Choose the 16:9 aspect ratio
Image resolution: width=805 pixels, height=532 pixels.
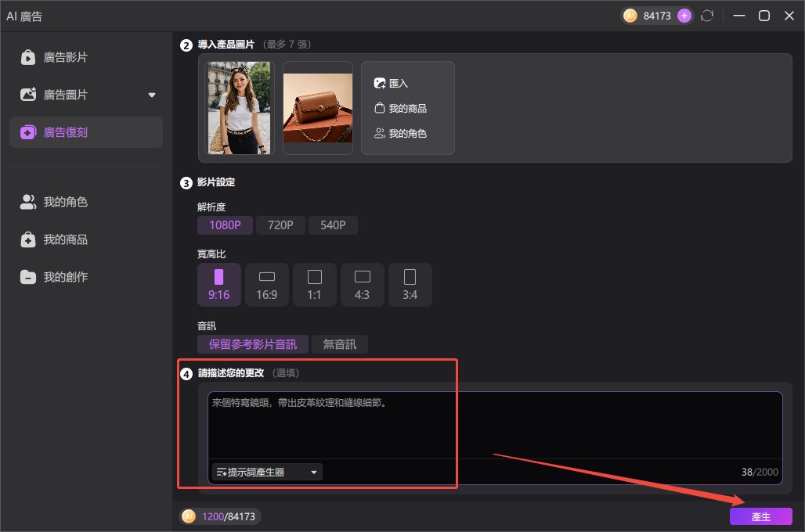point(266,285)
